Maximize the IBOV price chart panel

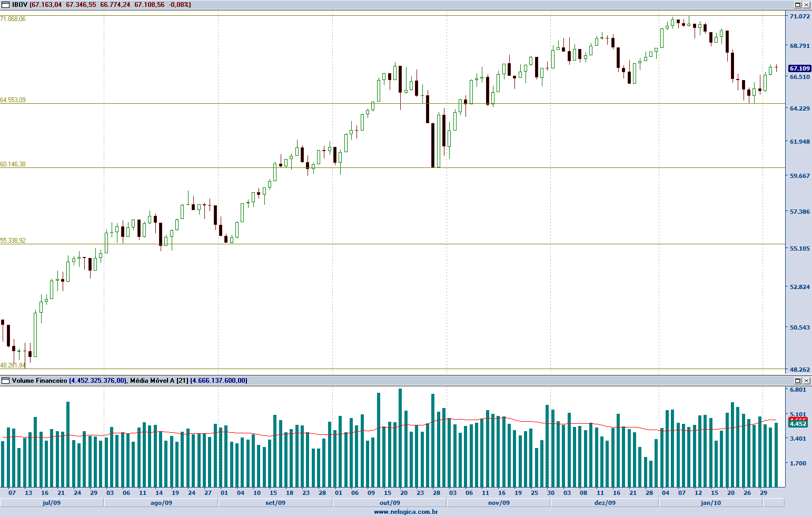pyautogui.click(x=798, y=5)
